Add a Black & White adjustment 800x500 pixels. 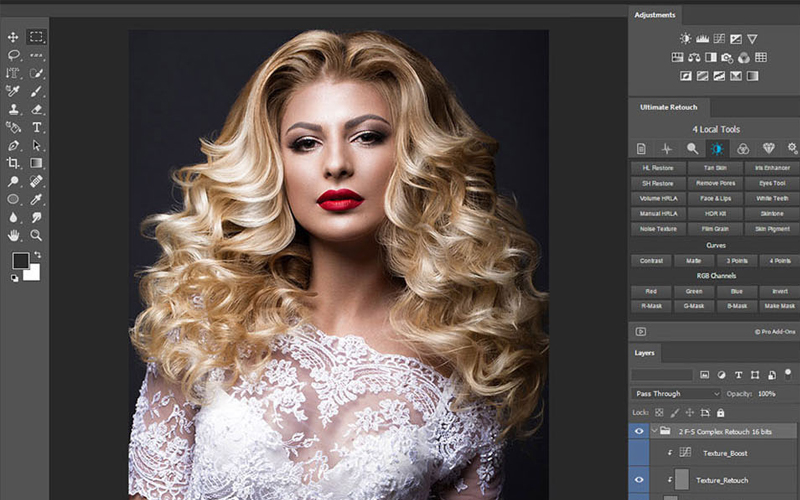point(711,57)
